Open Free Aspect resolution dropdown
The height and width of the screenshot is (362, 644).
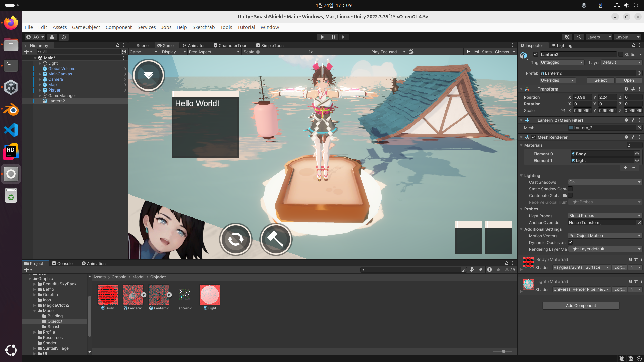pos(214,52)
